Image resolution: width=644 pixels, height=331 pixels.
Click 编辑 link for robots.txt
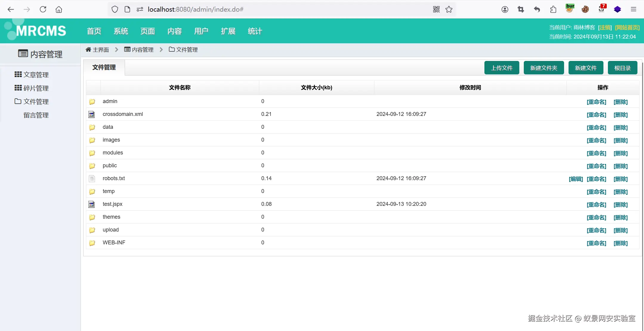(x=576, y=179)
